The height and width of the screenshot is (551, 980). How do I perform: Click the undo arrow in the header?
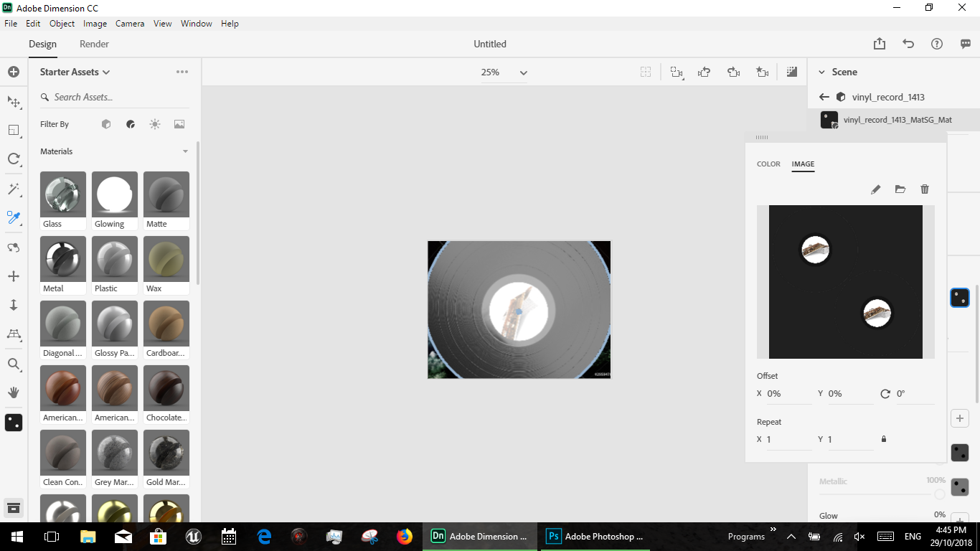pos(908,44)
